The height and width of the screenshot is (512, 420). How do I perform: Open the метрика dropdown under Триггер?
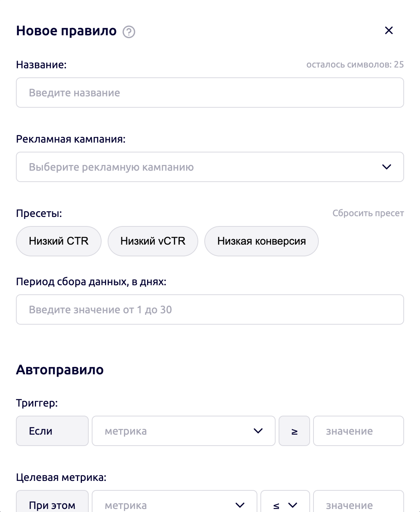tap(183, 431)
